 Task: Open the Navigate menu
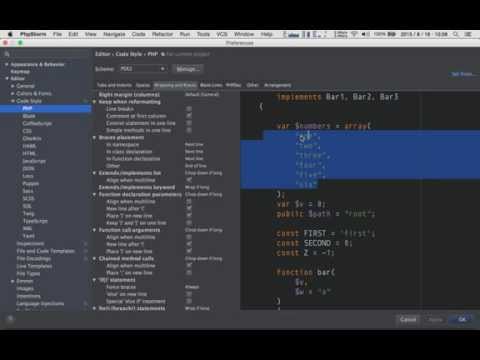point(114,34)
